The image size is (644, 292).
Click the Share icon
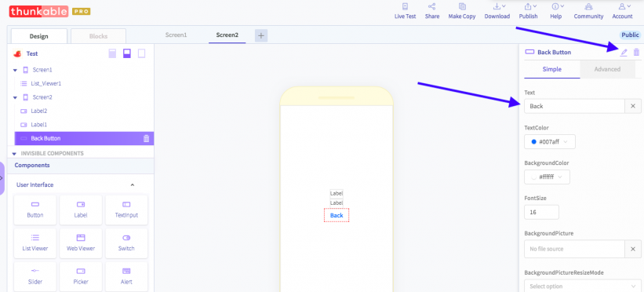pos(431,6)
